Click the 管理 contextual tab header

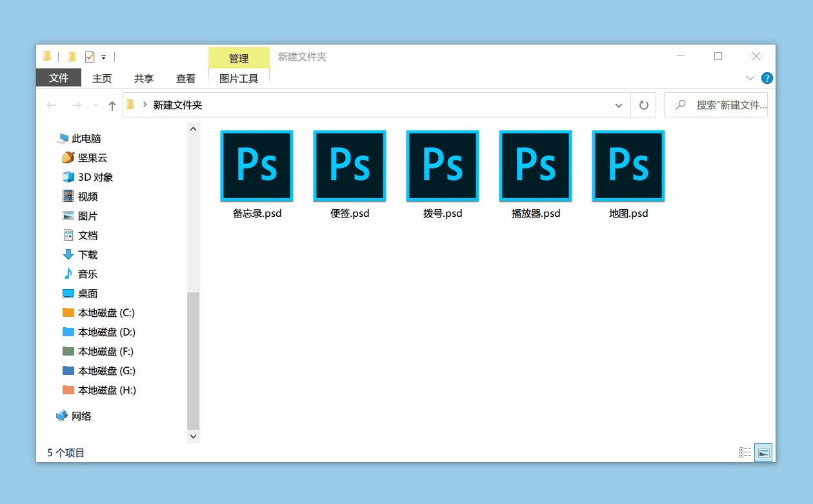point(239,58)
